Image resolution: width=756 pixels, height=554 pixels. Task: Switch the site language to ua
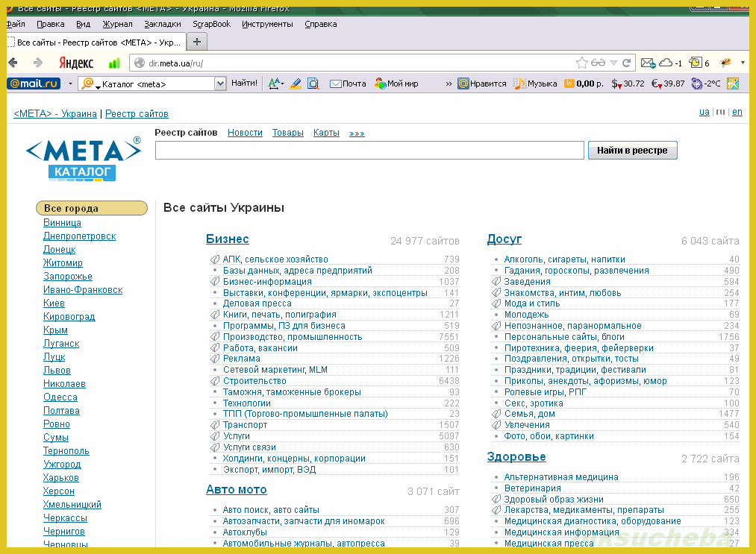click(x=705, y=112)
